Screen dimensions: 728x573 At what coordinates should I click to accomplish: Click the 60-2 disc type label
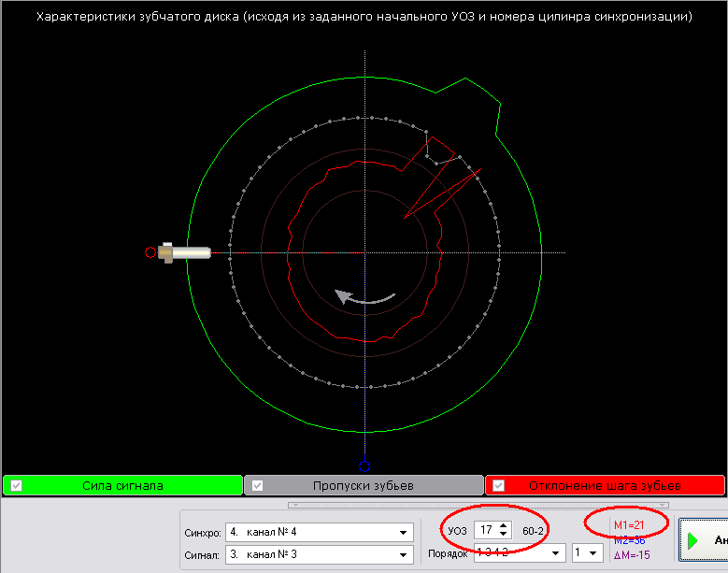tap(533, 531)
